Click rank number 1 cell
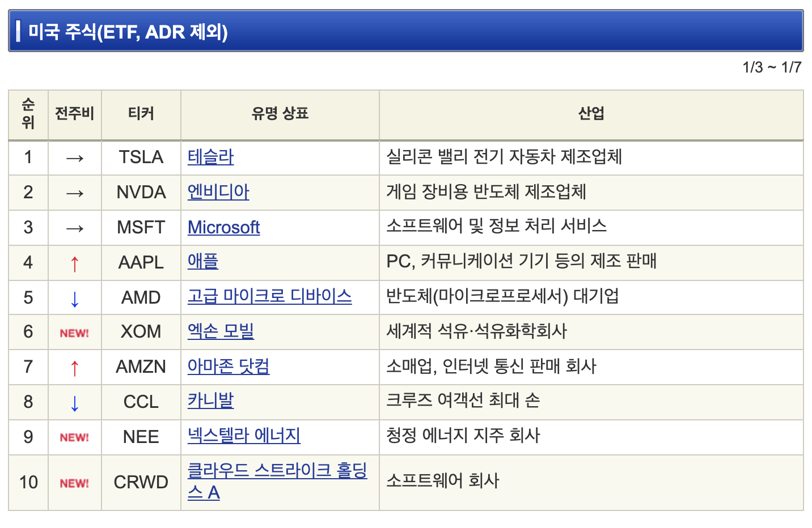 tap(28, 157)
